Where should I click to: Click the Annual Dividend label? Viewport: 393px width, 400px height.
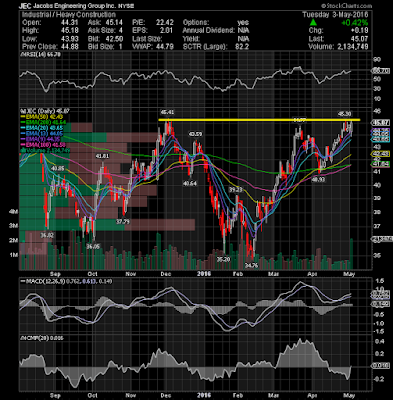208,30
